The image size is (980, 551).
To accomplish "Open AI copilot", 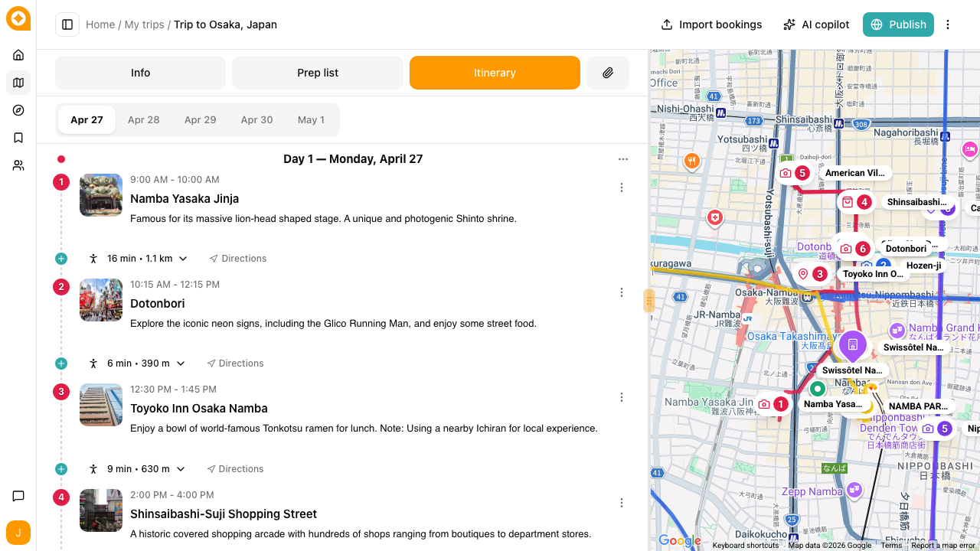I will 816,24.
